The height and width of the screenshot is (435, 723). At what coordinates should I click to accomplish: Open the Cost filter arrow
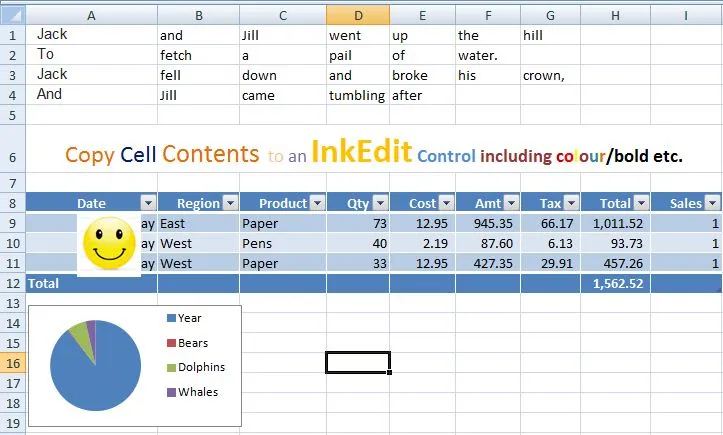coord(446,203)
